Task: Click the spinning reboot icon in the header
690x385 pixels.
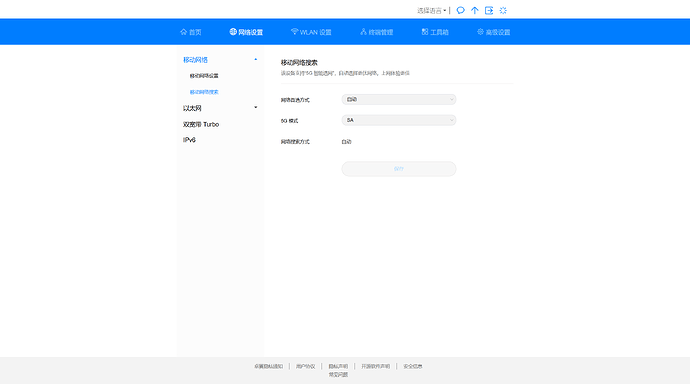Action: 503,10
